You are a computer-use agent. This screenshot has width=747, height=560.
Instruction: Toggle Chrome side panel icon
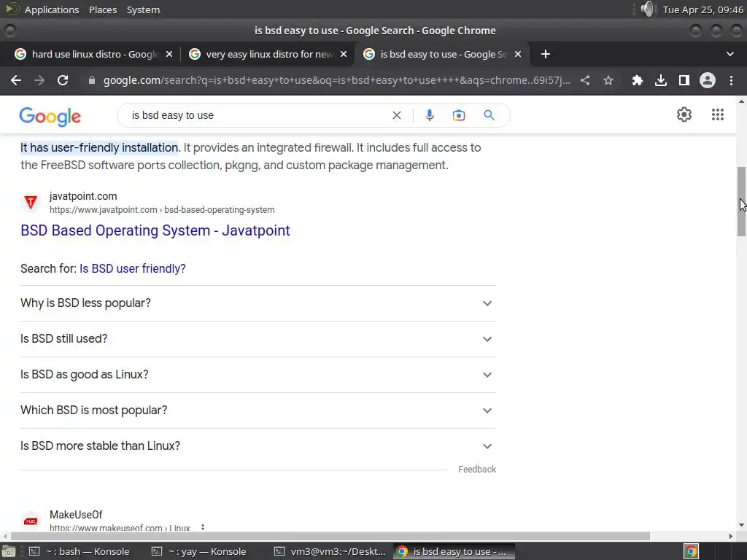coord(684,80)
